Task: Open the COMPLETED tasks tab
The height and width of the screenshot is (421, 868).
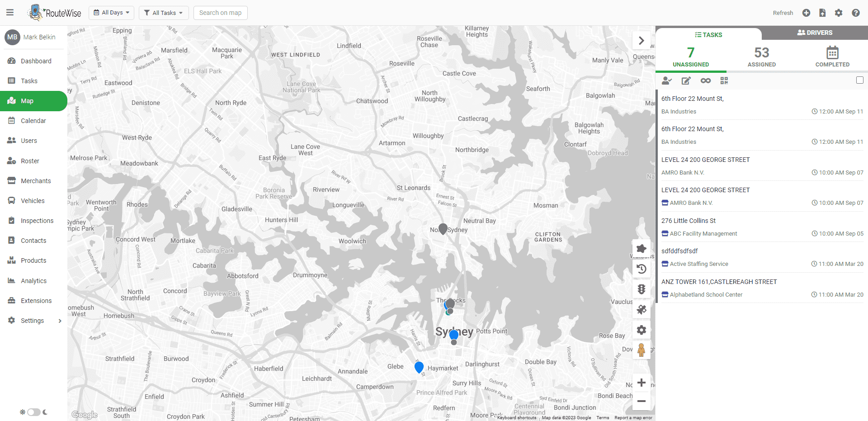Action: pos(832,56)
